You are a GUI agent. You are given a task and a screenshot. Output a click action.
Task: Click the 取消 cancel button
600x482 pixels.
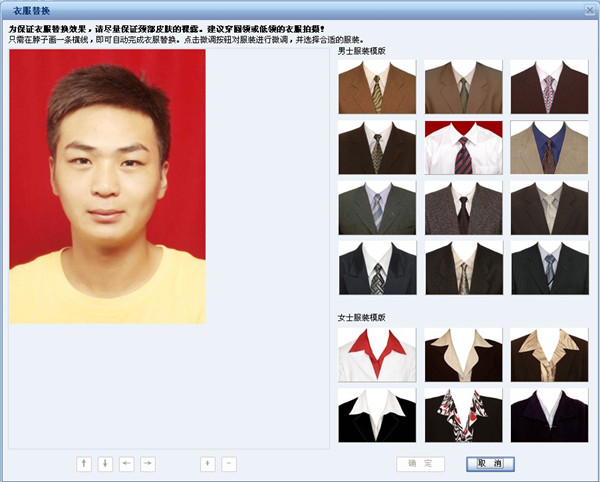490,464
